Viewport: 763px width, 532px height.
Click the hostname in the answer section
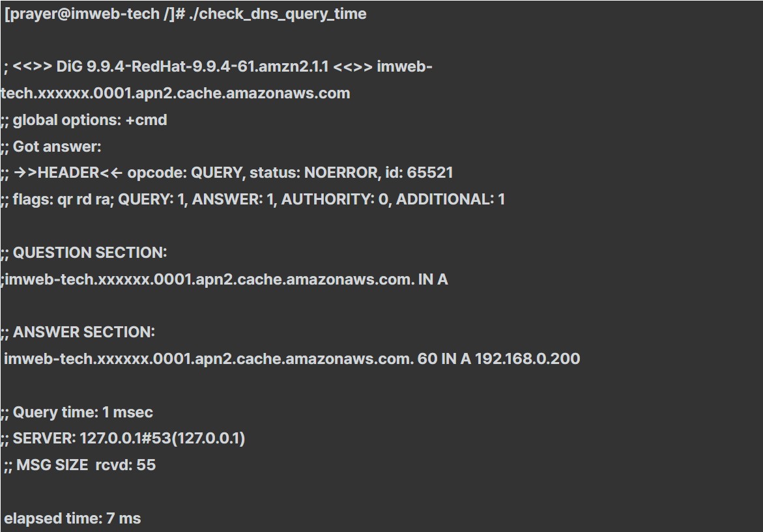(x=209, y=359)
